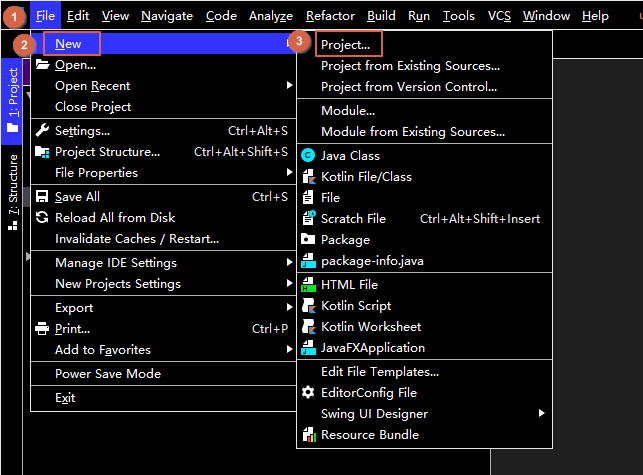This screenshot has height=475, width=643.
Task: Click the EditorConfig File gear icon
Action: pos(308,393)
